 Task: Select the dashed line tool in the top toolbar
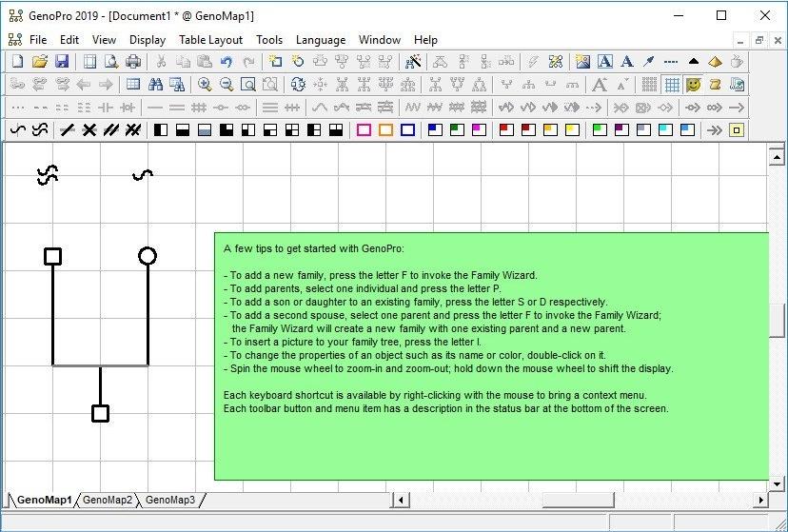click(x=671, y=61)
